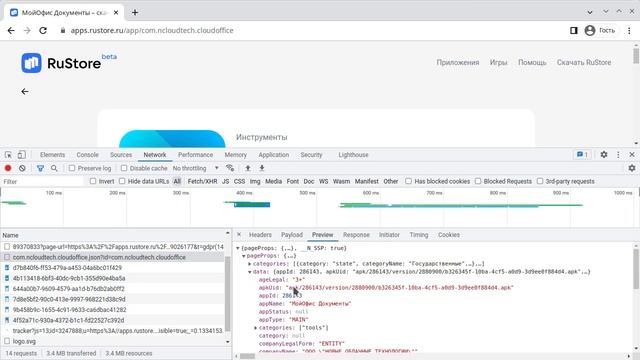Check Blocked Requests option
Screen dimensions: 640x360
pos(478,181)
